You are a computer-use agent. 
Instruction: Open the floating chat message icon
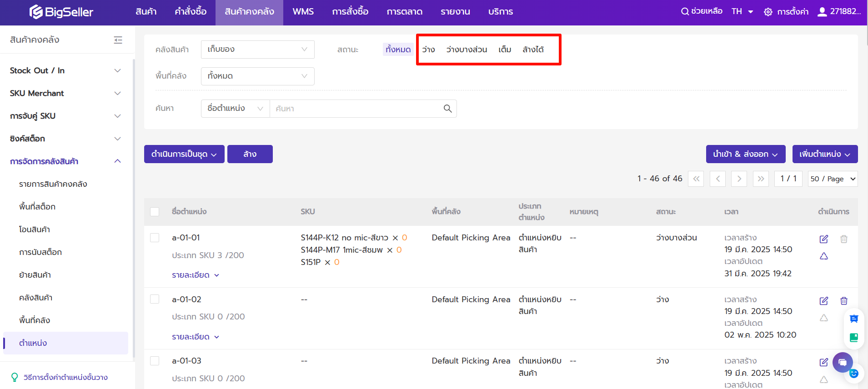[854, 319]
